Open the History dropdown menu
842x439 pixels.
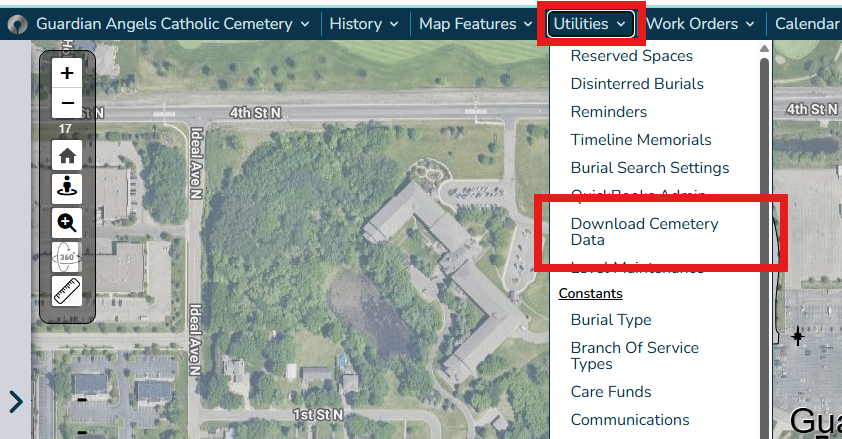click(x=364, y=24)
